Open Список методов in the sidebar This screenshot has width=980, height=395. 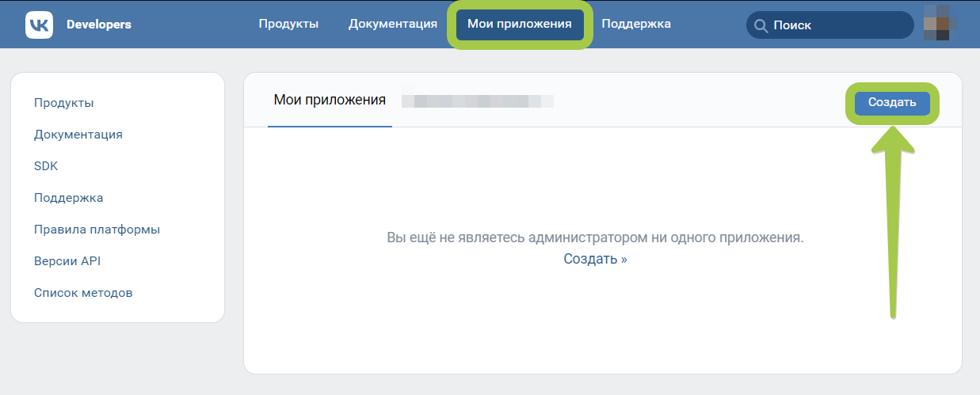click(83, 293)
